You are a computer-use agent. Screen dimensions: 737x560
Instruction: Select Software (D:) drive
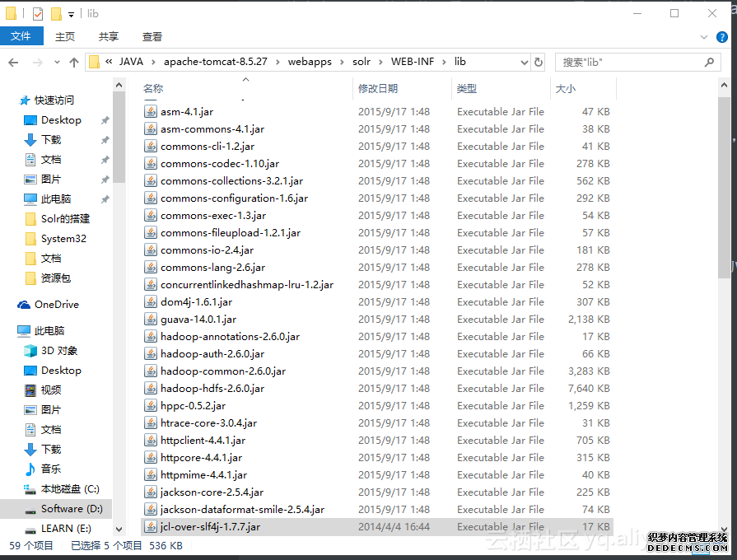tap(72, 509)
